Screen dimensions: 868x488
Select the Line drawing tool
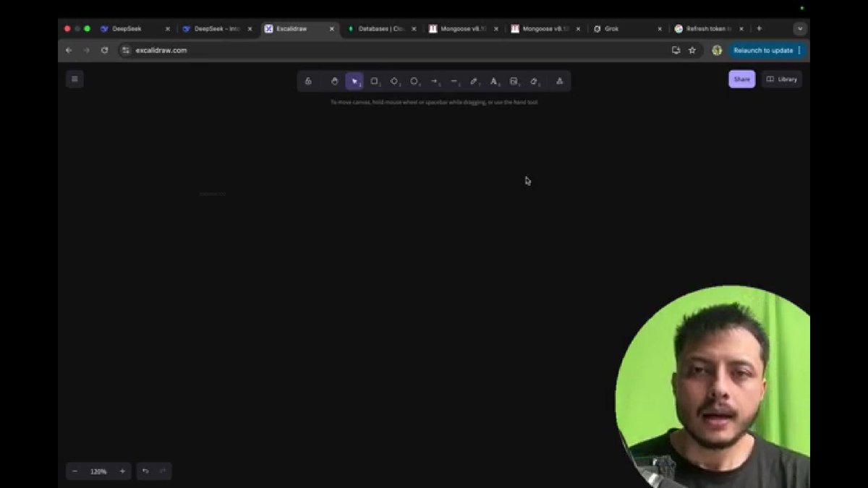(454, 81)
